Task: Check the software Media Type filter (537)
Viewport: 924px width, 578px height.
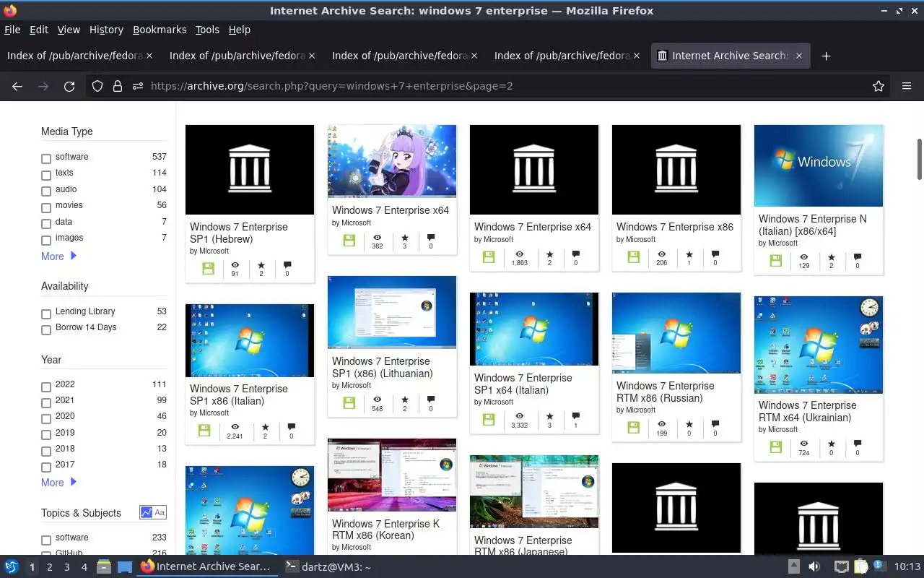Action: [x=46, y=158]
